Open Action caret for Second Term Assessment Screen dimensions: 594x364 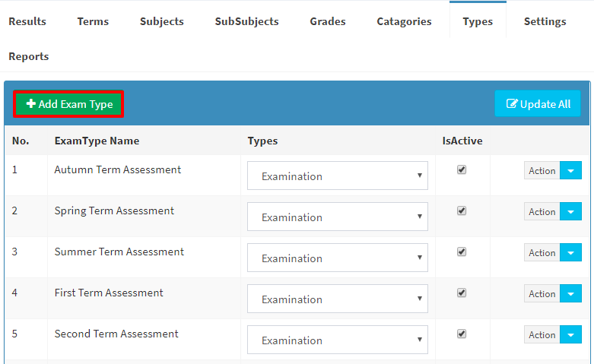pyautogui.click(x=570, y=334)
